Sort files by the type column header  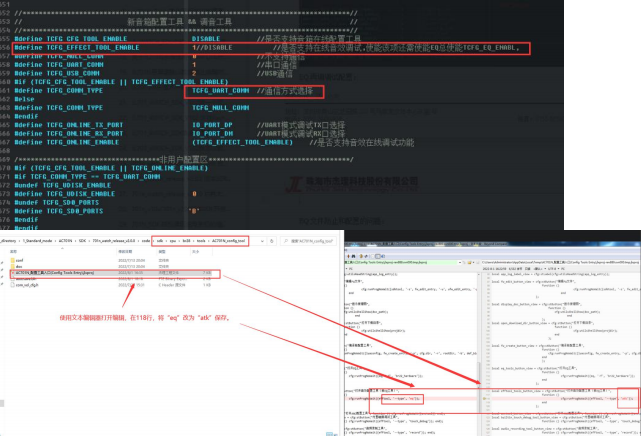point(162,252)
